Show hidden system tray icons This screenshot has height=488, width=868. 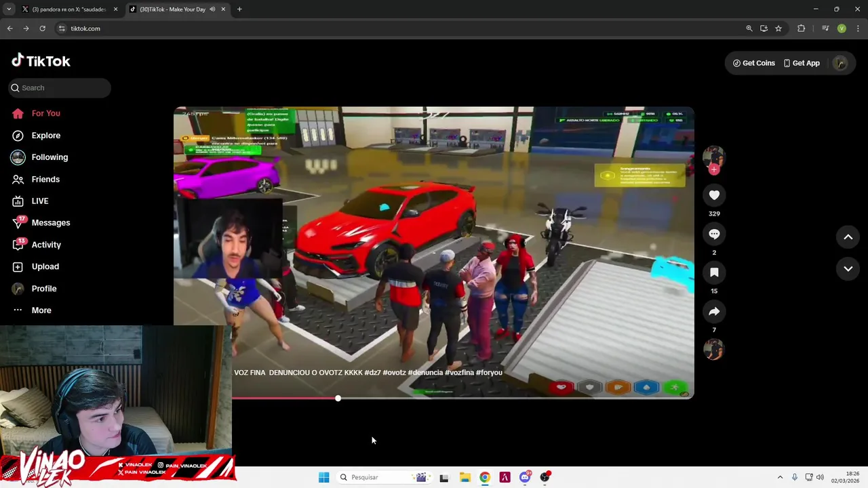(780, 477)
